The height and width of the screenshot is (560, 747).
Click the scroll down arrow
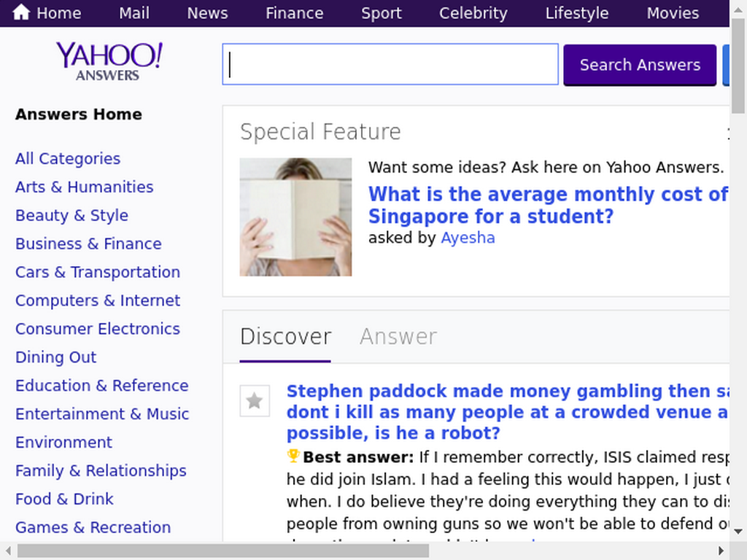(x=738, y=531)
